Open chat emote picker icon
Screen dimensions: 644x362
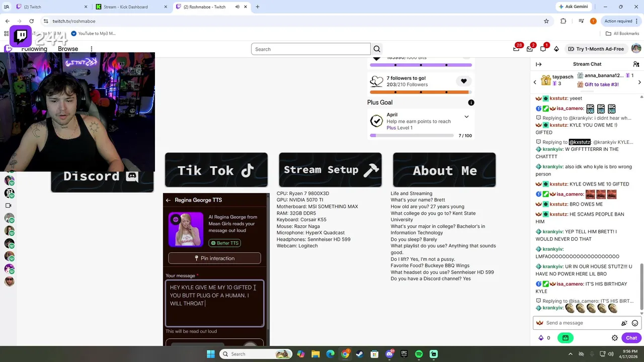click(635, 323)
